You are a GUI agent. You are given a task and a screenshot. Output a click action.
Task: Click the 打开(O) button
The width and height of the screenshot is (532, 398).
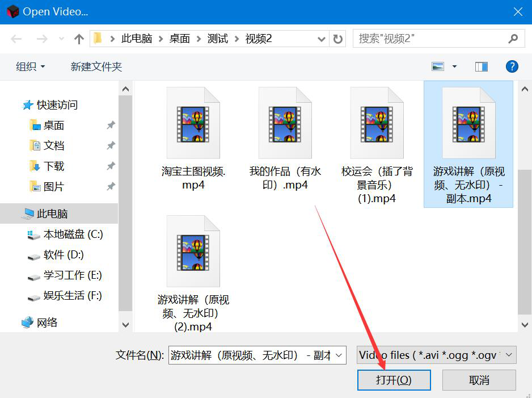point(394,380)
